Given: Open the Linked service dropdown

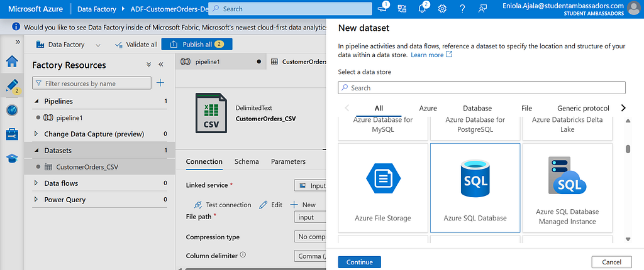Looking at the screenshot, I should (x=310, y=185).
